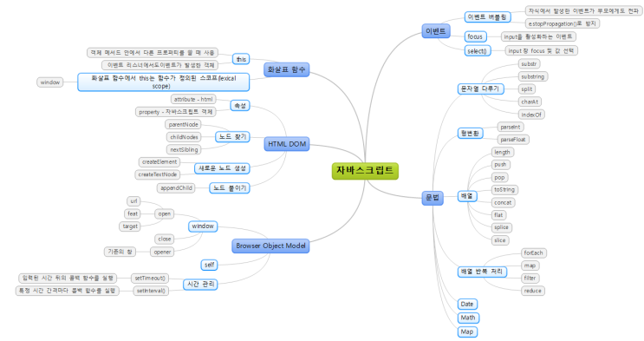The width and height of the screenshot is (644, 341).
Task: Click the 노드 찾기 subtopic
Action: click(x=232, y=137)
